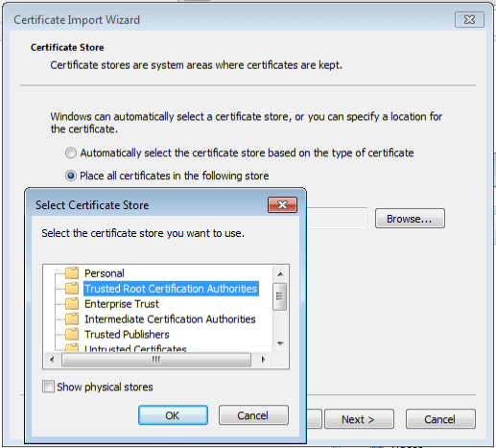Click the store list scroll up arrow
Screen dimensions: 496x448
[280, 274]
